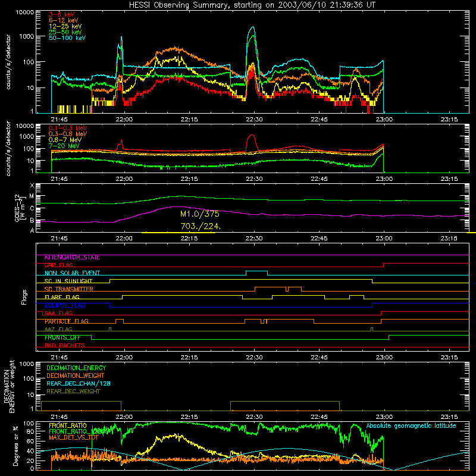Click the 0.8-7 MeV legend label
Screen dimensions: 476x476
[x=65, y=140]
